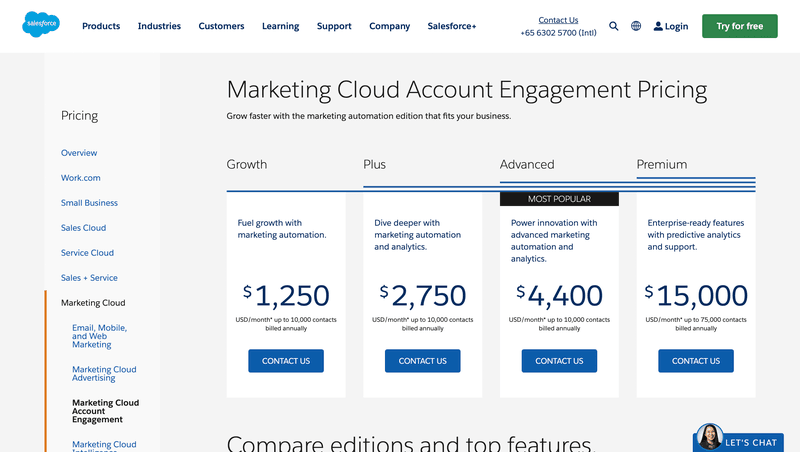
Task: Open Work.com pricing link
Action: pyautogui.click(x=81, y=178)
